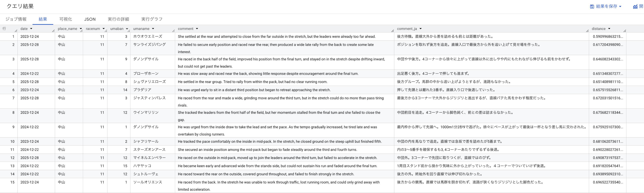644x193 pixels.
Task: Open the 可視化 tab
Action: click(x=65, y=19)
